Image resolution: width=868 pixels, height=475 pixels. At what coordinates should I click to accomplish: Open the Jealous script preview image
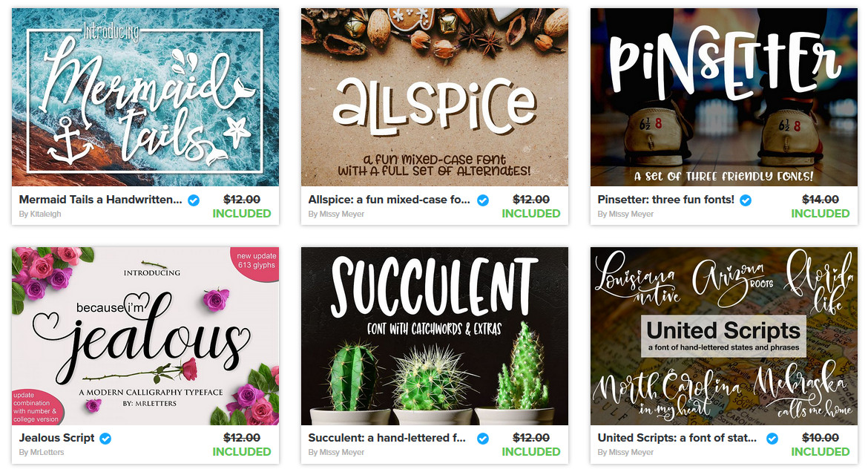145,336
